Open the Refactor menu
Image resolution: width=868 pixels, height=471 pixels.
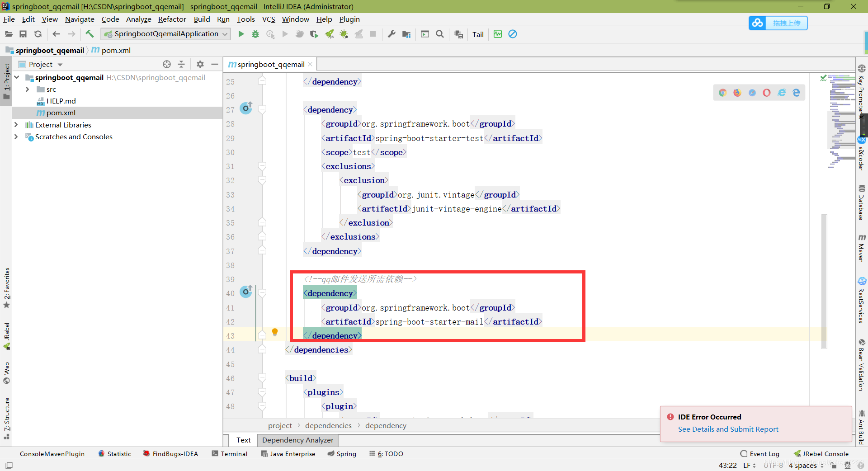pos(172,19)
